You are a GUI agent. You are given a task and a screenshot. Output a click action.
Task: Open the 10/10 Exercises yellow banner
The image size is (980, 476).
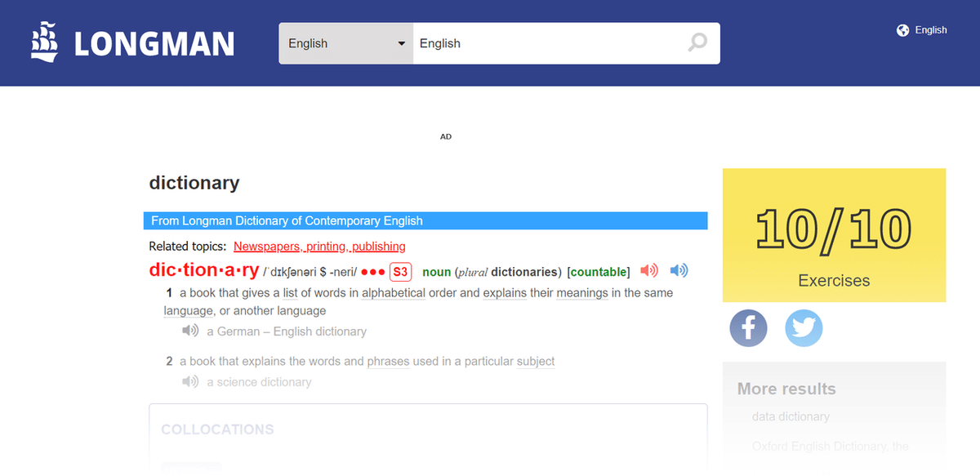tap(834, 235)
